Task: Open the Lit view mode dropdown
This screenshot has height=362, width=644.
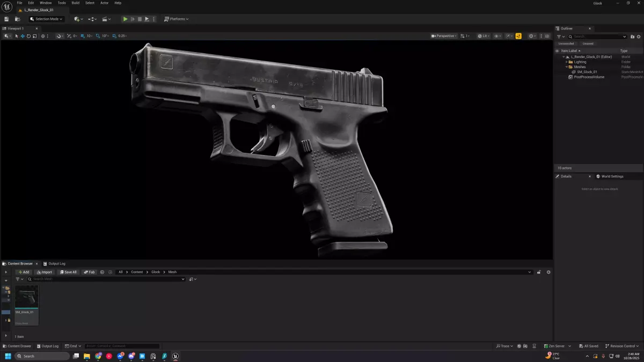Action: [483, 36]
